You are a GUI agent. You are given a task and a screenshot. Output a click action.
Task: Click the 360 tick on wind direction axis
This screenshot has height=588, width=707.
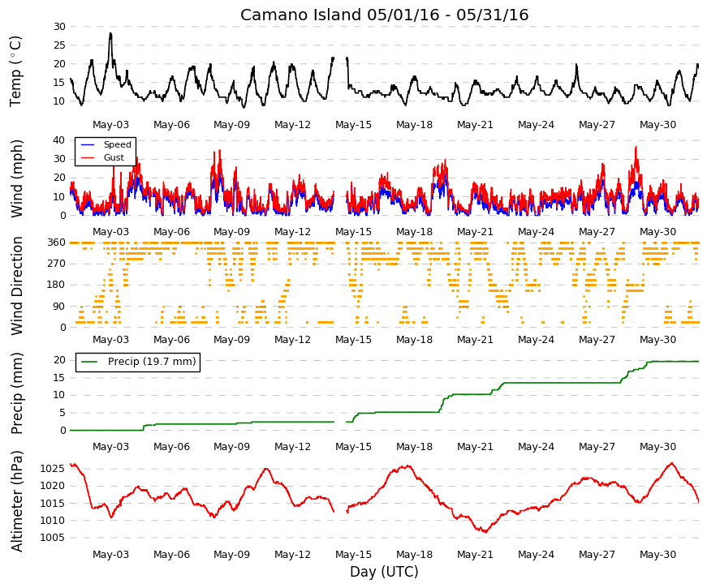coord(56,242)
